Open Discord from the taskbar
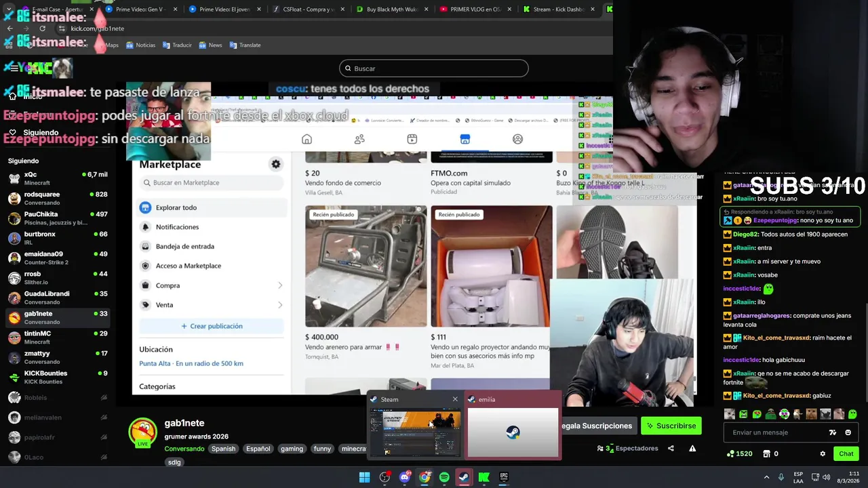 pos(405,477)
